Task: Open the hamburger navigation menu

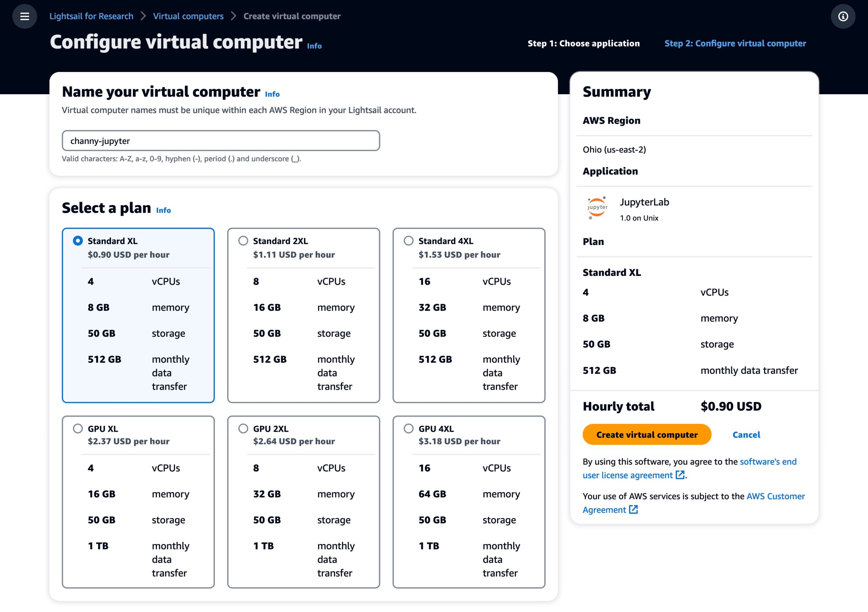Action: pyautogui.click(x=24, y=16)
